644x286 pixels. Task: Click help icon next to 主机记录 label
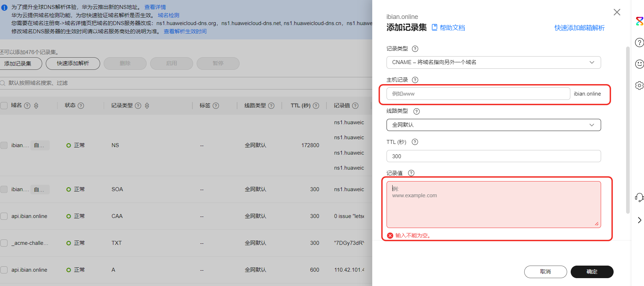[x=415, y=80]
